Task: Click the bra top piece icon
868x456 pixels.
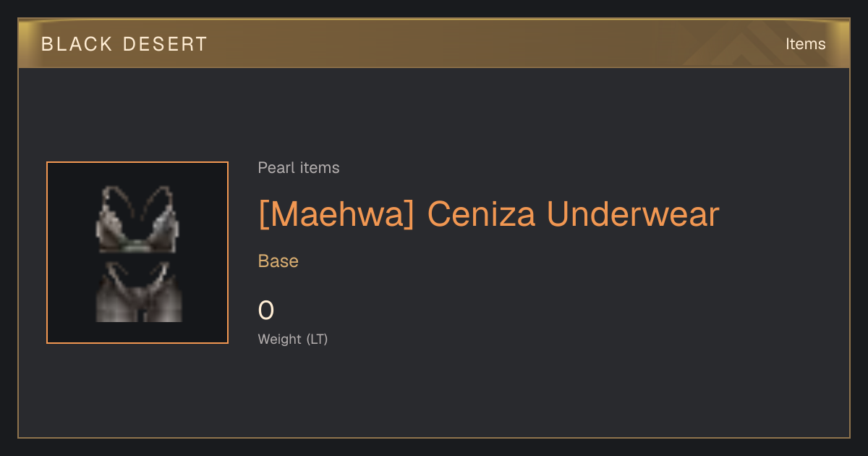Action: click(137, 219)
